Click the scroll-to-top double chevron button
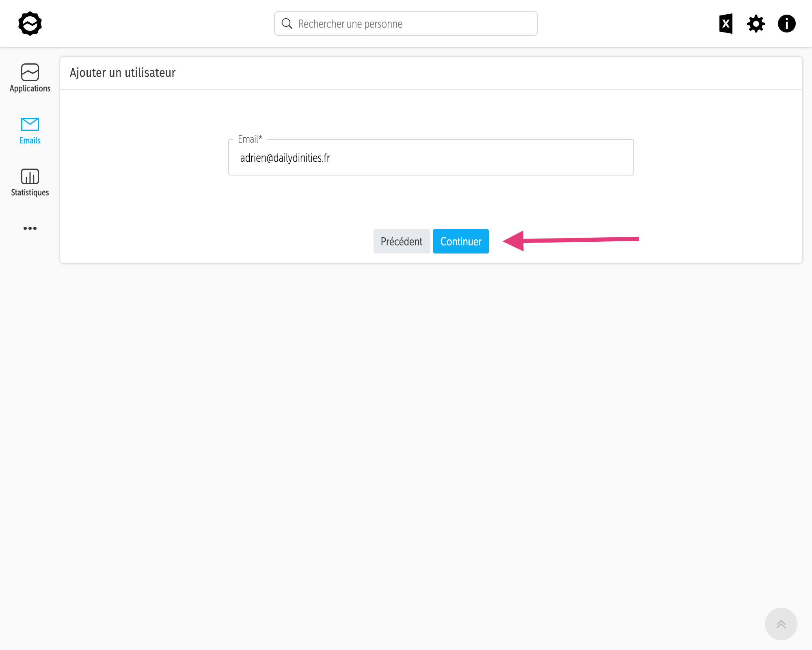This screenshot has width=812, height=650. (x=781, y=624)
